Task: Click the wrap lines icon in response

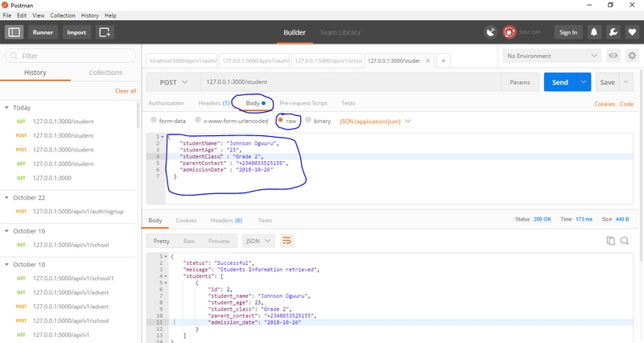Action: (x=287, y=241)
